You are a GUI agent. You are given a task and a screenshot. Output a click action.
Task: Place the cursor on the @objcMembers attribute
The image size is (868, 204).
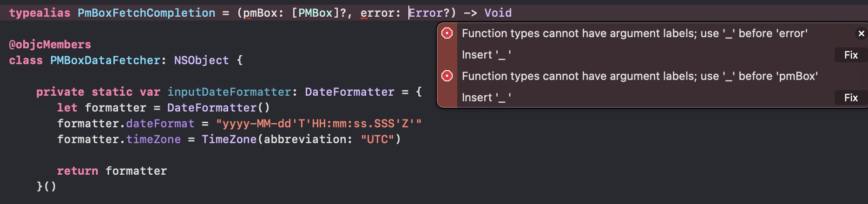coord(50,45)
